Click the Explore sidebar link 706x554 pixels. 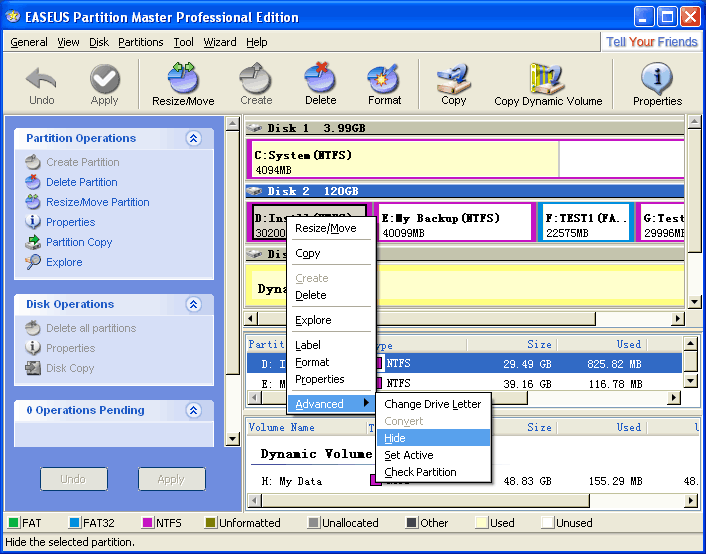[x=64, y=262]
